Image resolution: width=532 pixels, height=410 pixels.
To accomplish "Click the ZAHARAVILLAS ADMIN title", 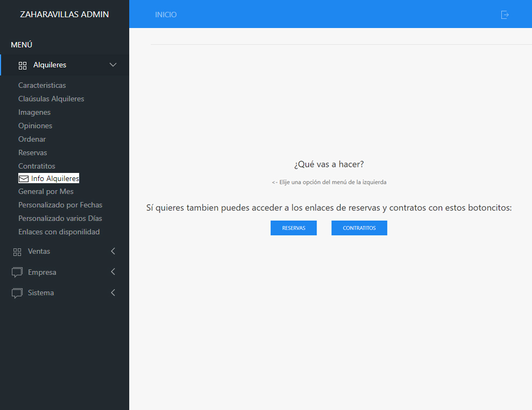I will click(x=64, y=14).
